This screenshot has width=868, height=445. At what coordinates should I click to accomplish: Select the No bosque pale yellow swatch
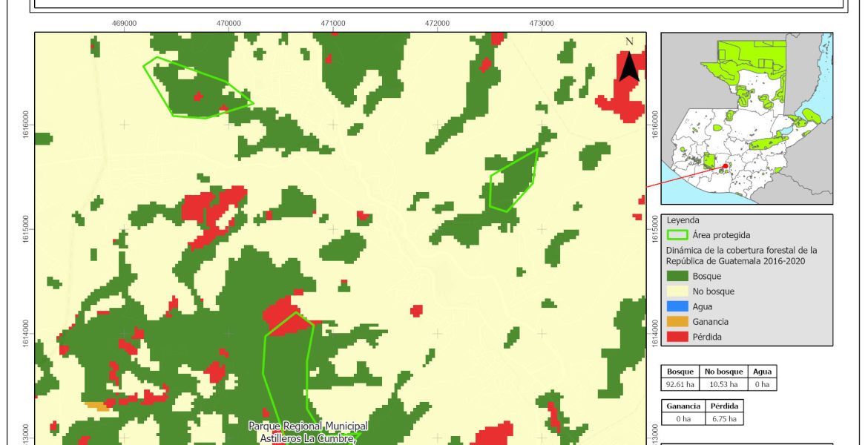click(x=677, y=291)
